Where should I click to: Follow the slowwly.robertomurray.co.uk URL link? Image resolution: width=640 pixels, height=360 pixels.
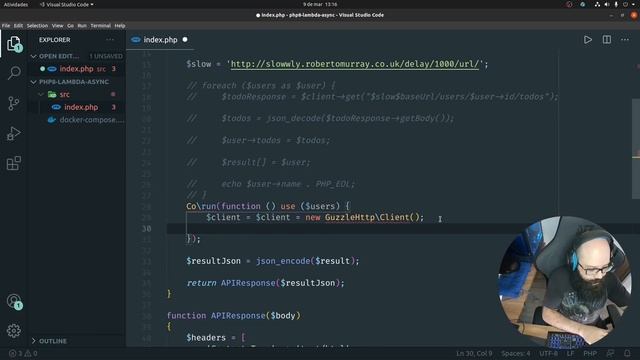tap(355, 64)
